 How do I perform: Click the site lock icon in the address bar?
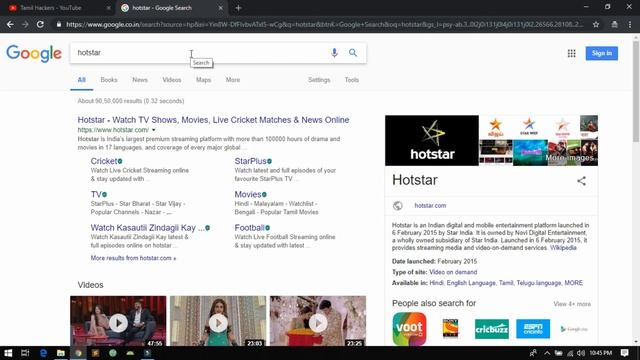click(x=59, y=24)
